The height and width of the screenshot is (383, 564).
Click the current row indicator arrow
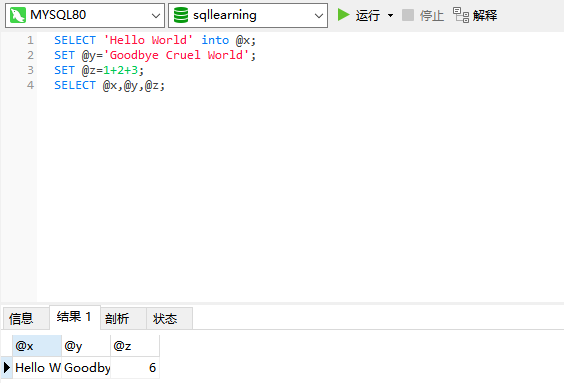point(7,368)
